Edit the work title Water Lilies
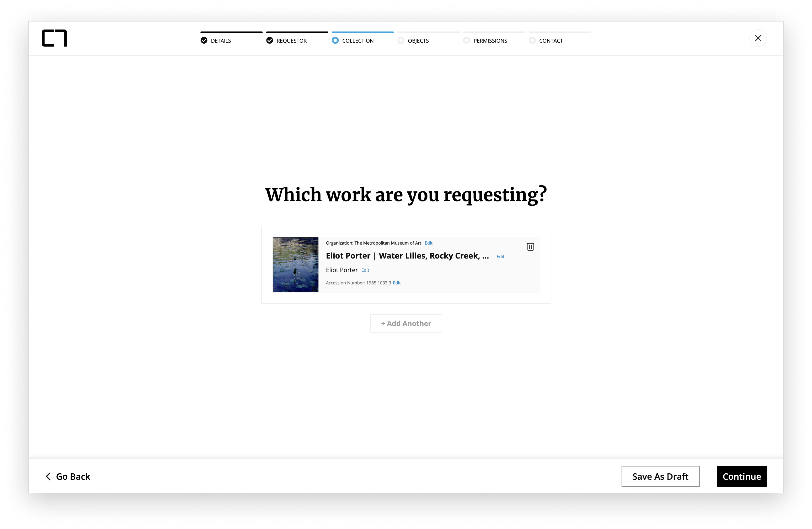812x529 pixels. (x=500, y=257)
